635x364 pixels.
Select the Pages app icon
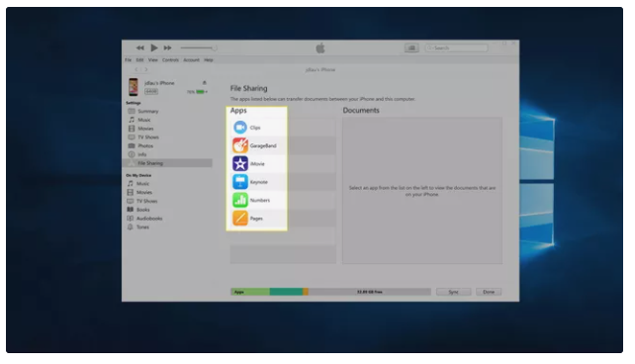point(240,219)
